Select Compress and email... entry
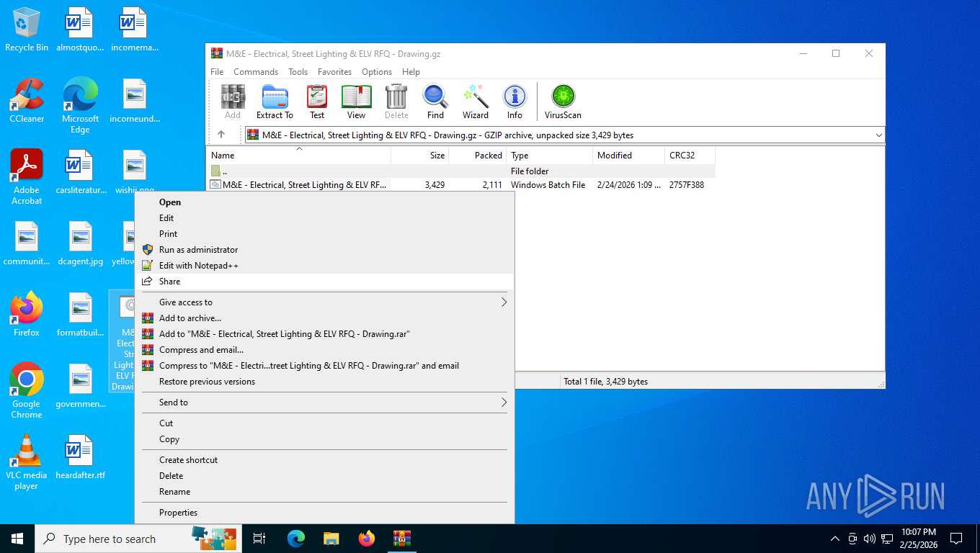 click(x=324, y=350)
